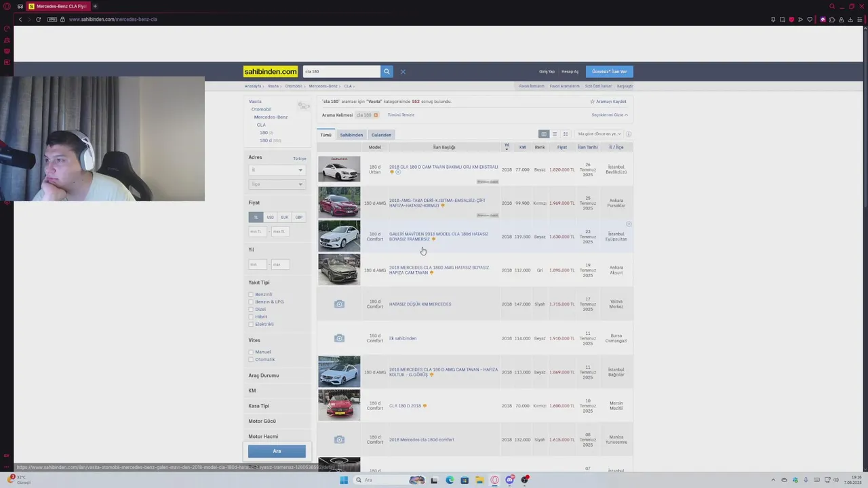Click the blue Ara filter button
The height and width of the screenshot is (488, 868).
277,451
